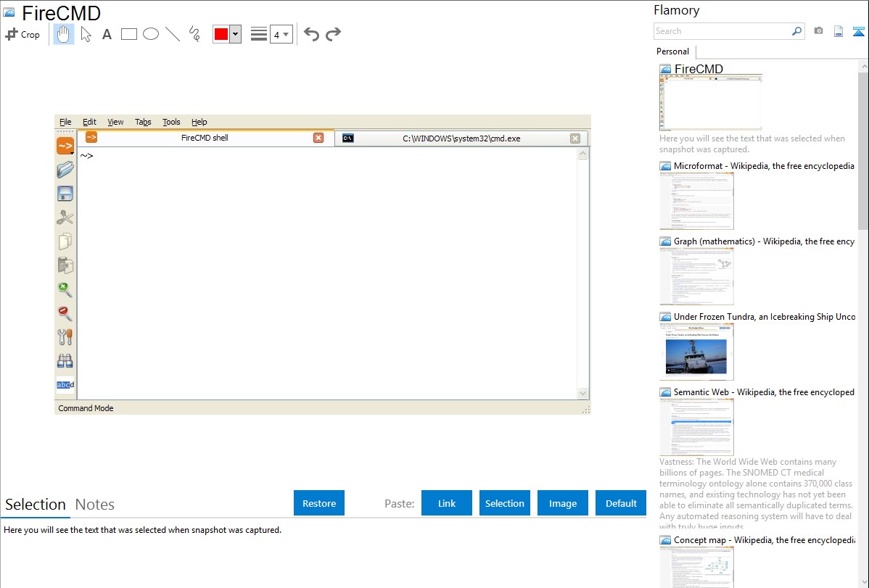The width and height of the screenshot is (869, 588).
Task: Click the line thickness icon
Action: coord(259,34)
